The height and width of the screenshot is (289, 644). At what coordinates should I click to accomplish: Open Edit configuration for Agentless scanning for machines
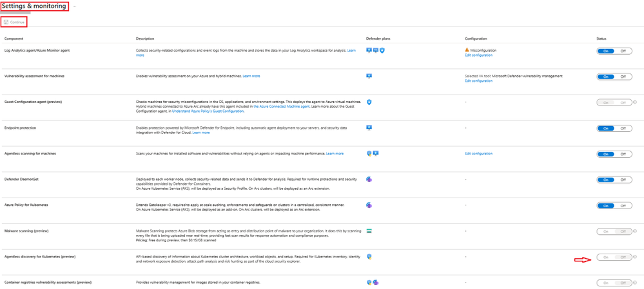point(478,154)
